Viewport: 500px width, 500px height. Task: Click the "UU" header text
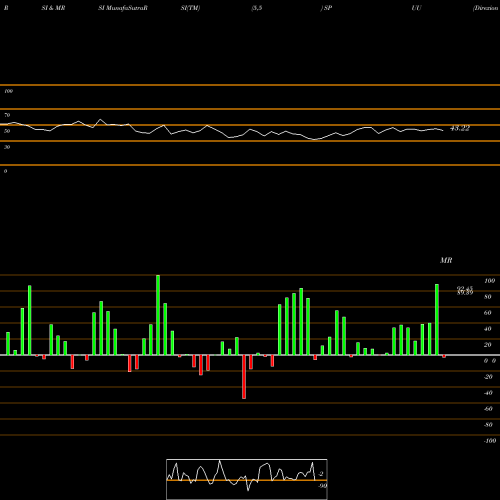[x=416, y=8]
